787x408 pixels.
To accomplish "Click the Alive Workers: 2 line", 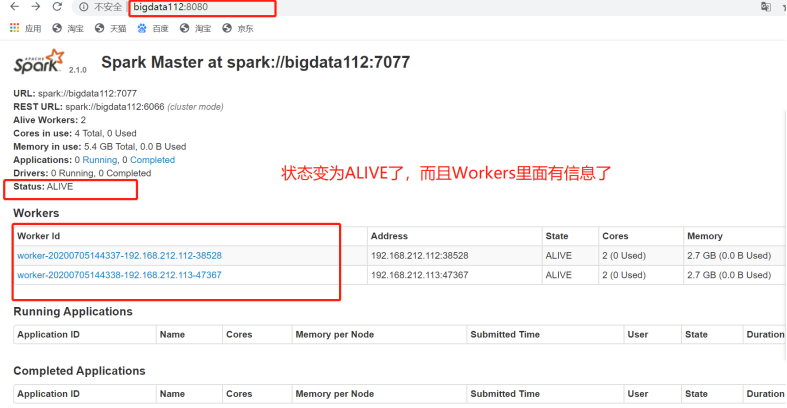I will coord(50,120).
